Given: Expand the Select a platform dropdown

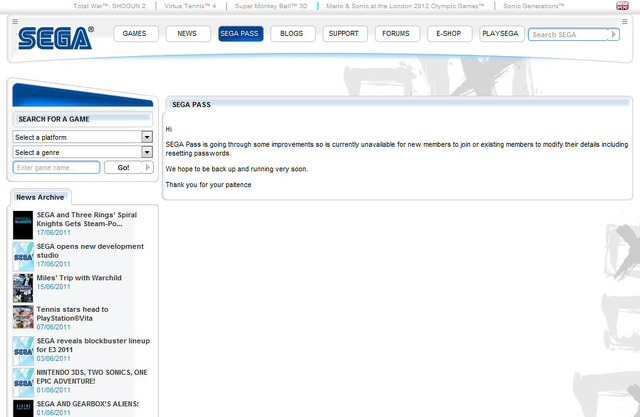Looking at the screenshot, I should 83,137.
